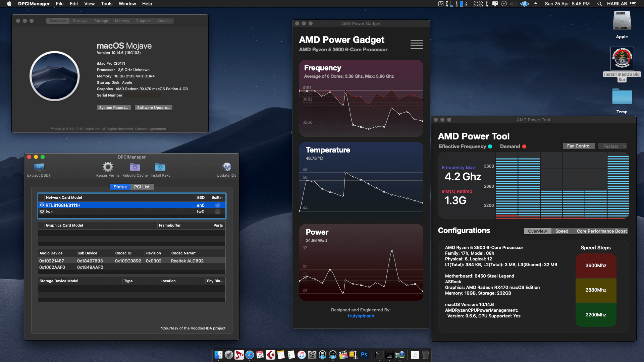
Task: Click the Install Kext toolbar icon
Action: coord(160,167)
